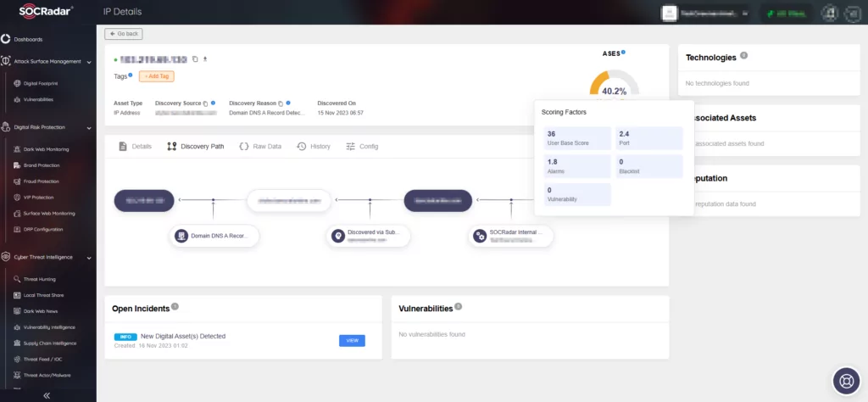868x402 pixels.
Task: Click the green status button in header
Action: [x=785, y=13]
